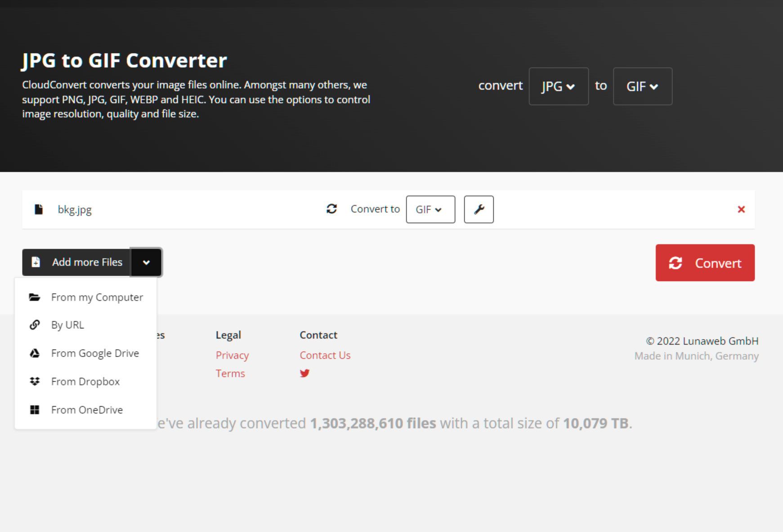Collapse the Add more Files dropdown arrow
Screen dimensions: 783x532
point(146,262)
